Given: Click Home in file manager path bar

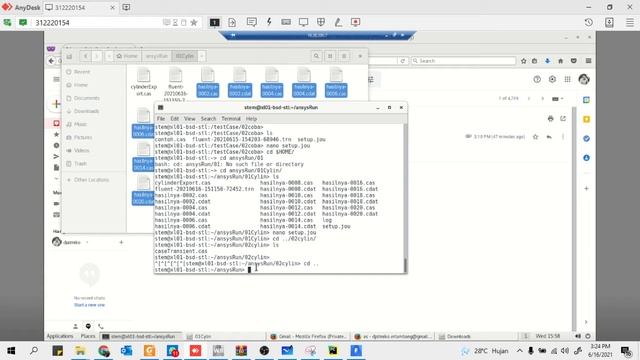Looking at the screenshot, I should pyautogui.click(x=127, y=56).
